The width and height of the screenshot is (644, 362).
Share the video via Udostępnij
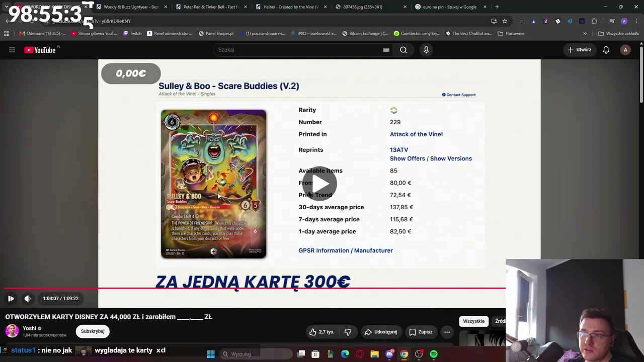click(381, 332)
